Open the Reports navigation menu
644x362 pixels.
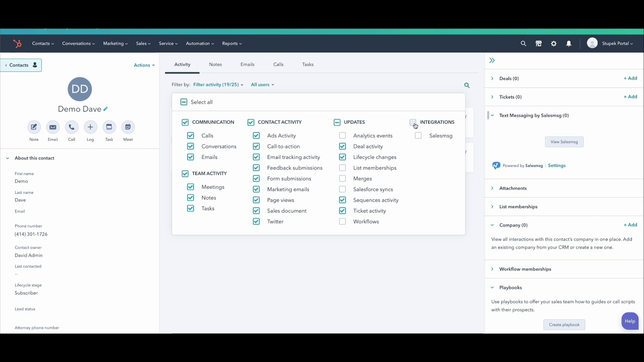232,44
